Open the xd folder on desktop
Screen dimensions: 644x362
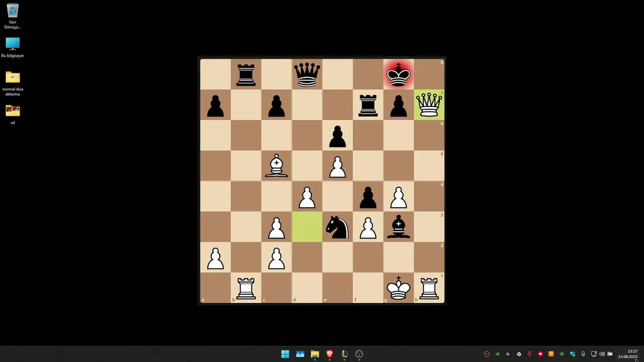point(13,114)
